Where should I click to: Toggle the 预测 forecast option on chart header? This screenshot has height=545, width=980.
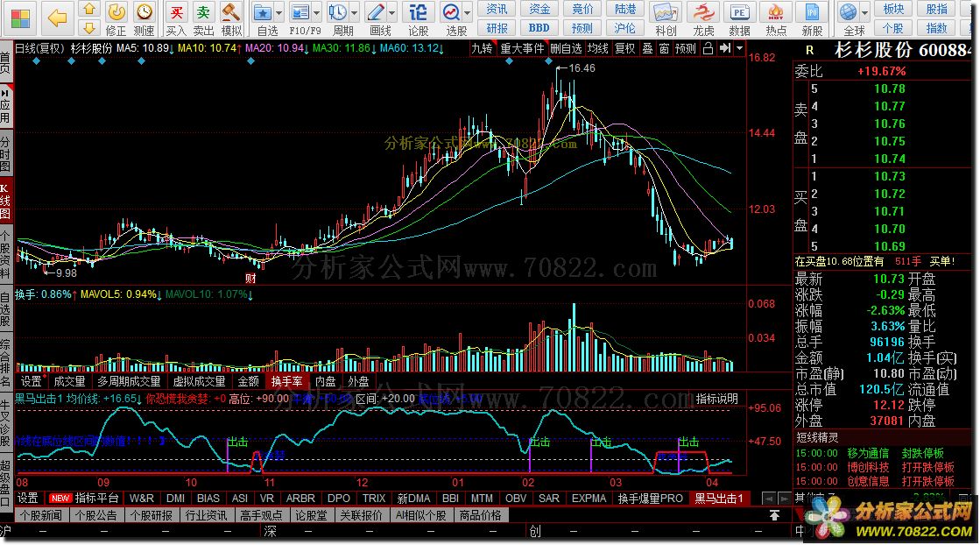(x=686, y=48)
